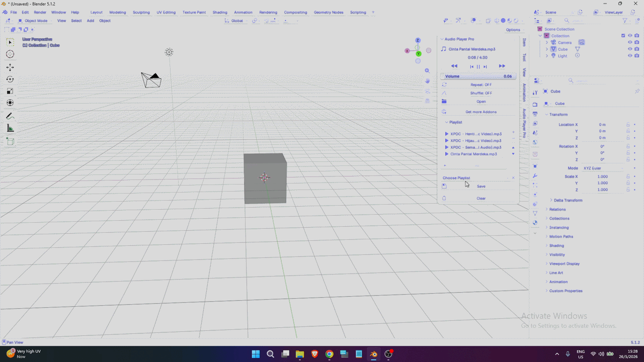Click the Choose Playlist field
Screen dimensions: 644x362
pos(475,178)
